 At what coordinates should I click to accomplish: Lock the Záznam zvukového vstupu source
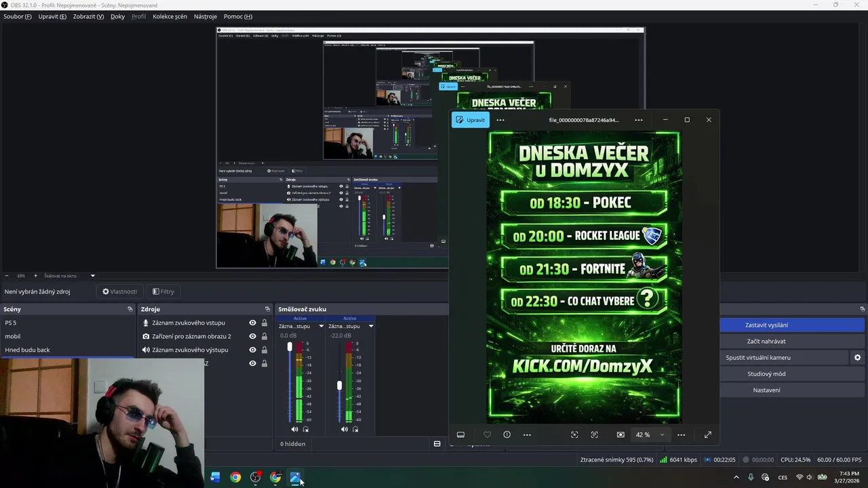[x=264, y=323]
